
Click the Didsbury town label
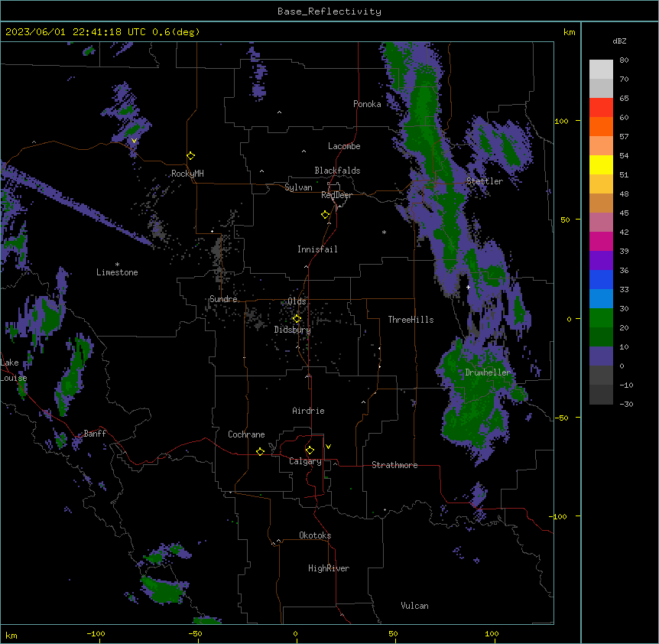293,330
